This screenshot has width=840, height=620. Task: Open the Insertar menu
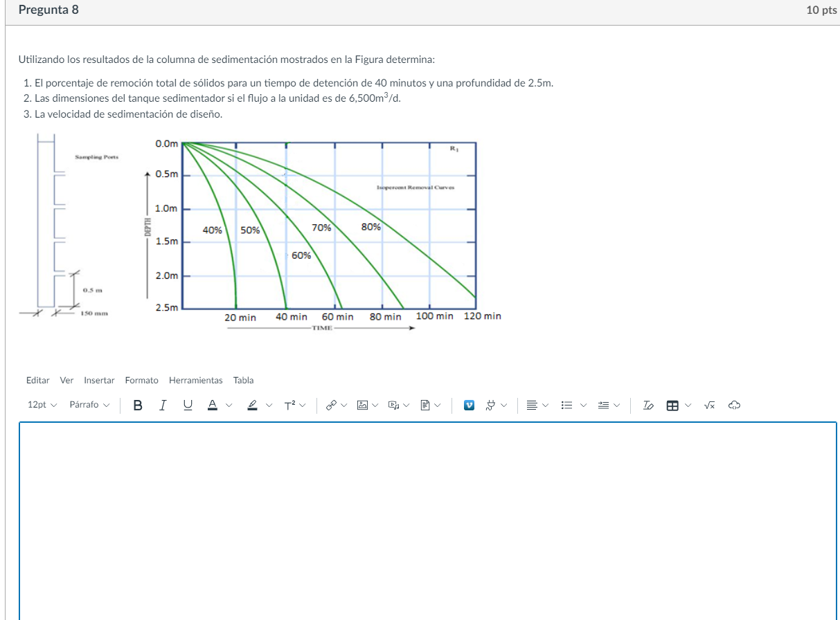(x=99, y=380)
